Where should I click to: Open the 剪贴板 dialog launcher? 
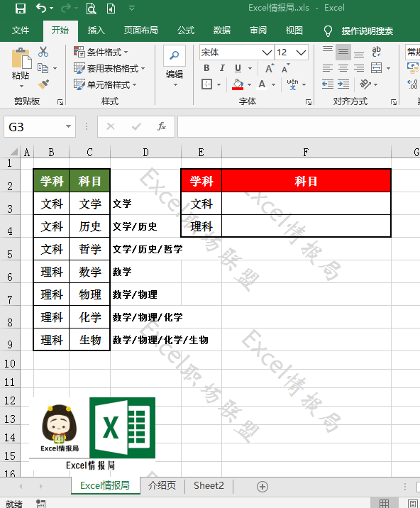[60, 102]
